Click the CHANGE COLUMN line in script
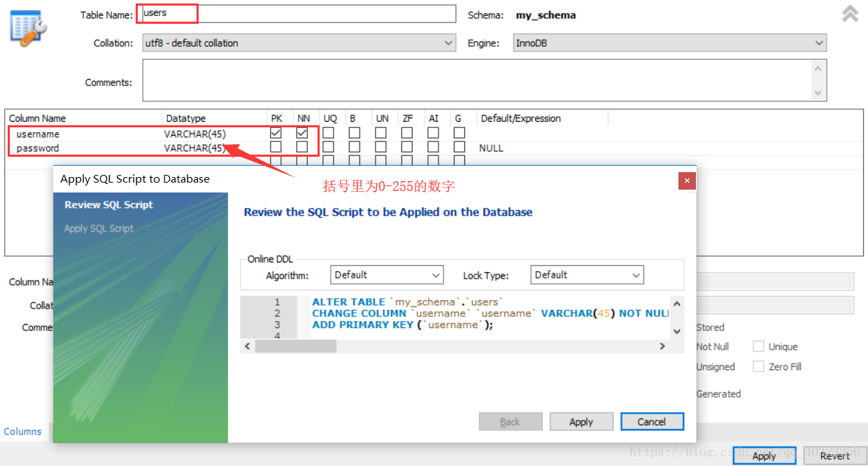 click(491, 313)
